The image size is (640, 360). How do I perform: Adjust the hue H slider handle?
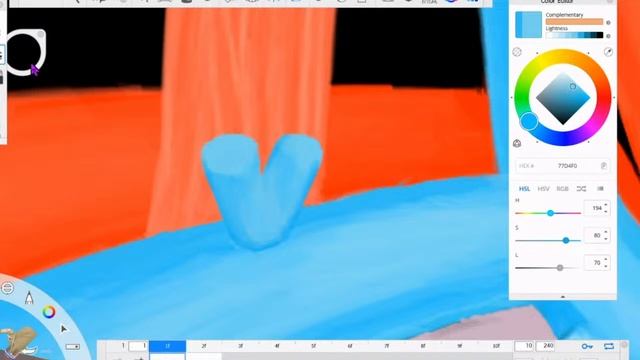(550, 213)
